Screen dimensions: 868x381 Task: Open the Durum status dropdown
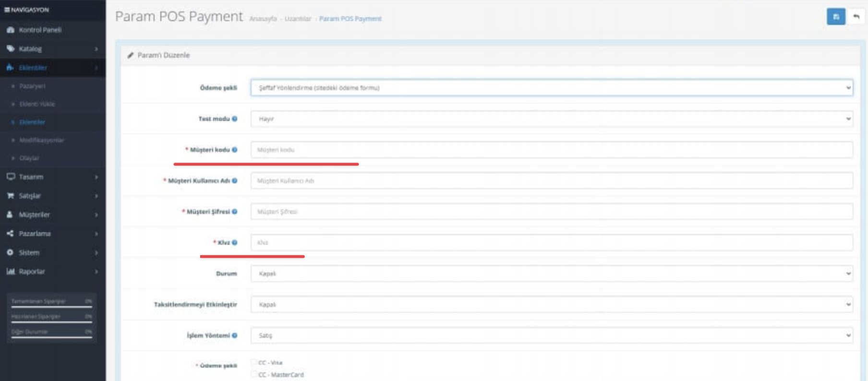(x=551, y=274)
